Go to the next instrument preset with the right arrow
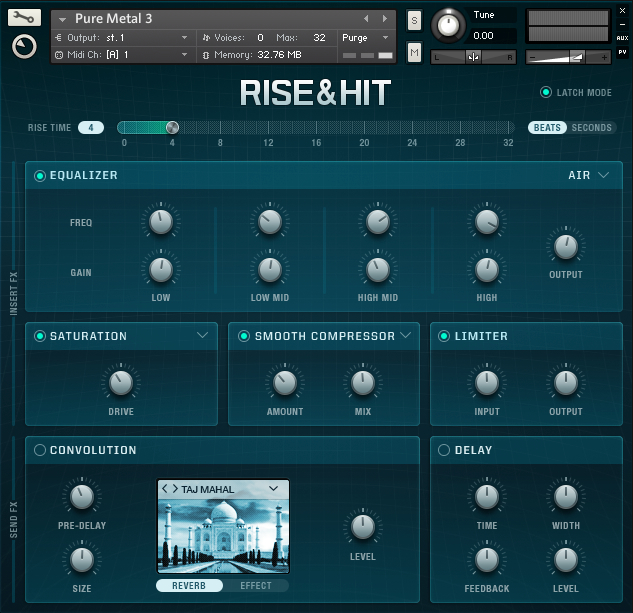Image resolution: width=633 pixels, height=613 pixels. point(385,19)
